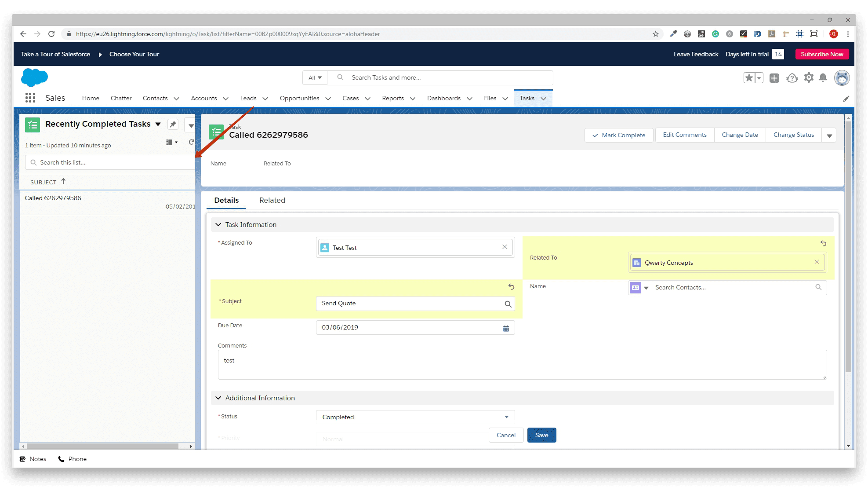Open the user profile avatar
The image size is (868, 487).
[842, 78]
